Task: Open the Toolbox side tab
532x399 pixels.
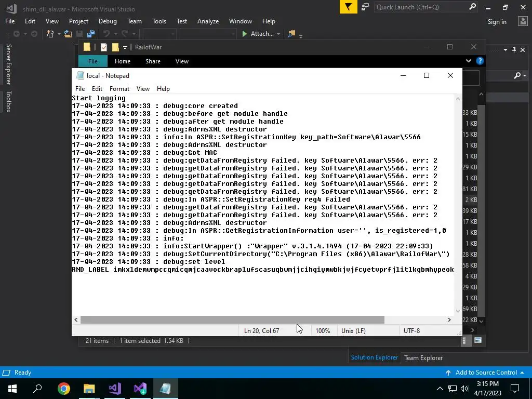Action: click(8, 101)
